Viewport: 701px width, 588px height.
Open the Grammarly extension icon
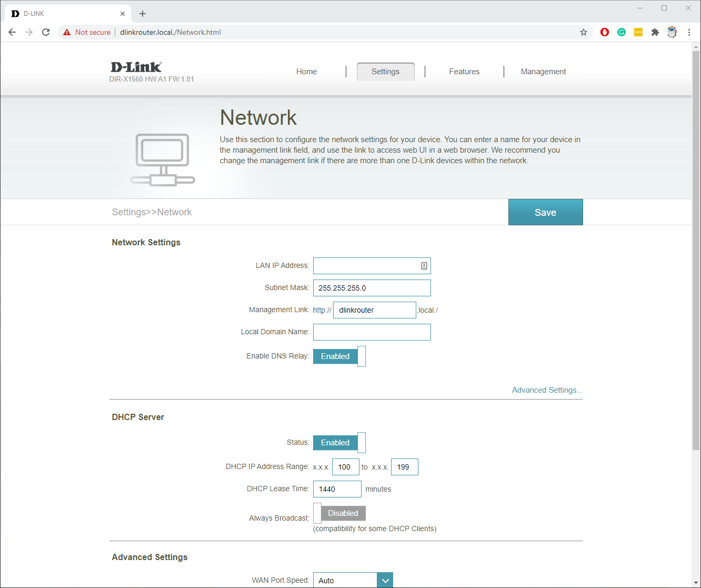click(x=622, y=32)
